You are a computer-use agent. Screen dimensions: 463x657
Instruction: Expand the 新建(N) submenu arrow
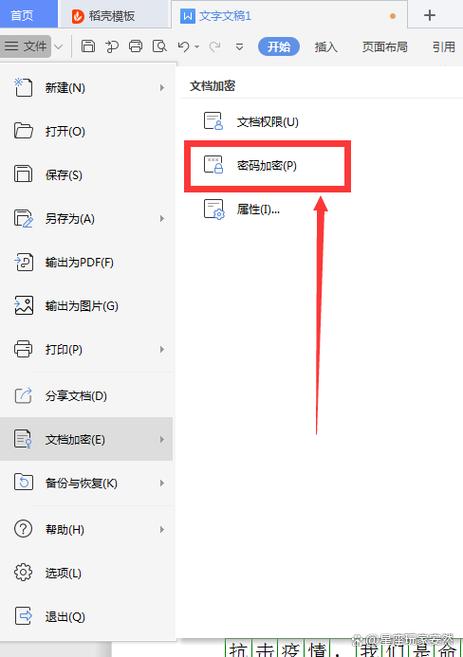point(162,88)
